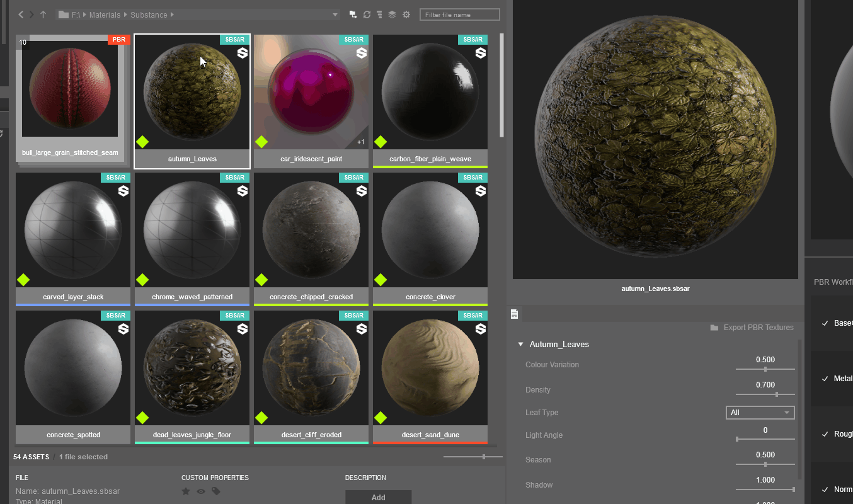Collapse the Autumn_Leaves parameters section
This screenshot has height=504, width=853.
point(520,345)
